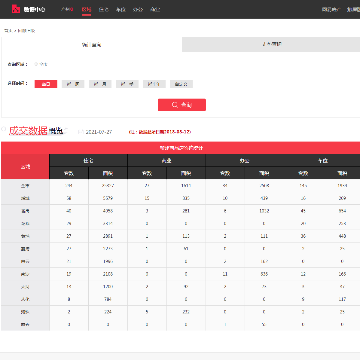Image resolution: width=360 pixels, height=360 pixels.
Task: Switch to the grey inactive tab
Action: click(271, 44)
